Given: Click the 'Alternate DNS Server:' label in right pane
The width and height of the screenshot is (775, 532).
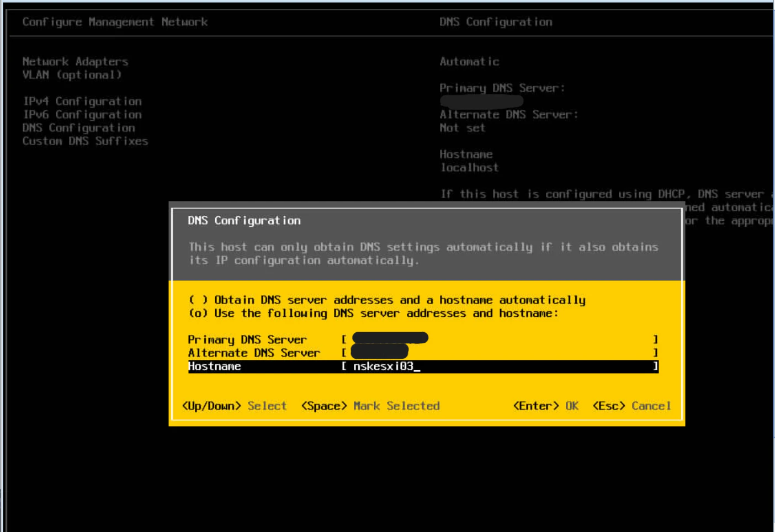Looking at the screenshot, I should click(x=509, y=115).
